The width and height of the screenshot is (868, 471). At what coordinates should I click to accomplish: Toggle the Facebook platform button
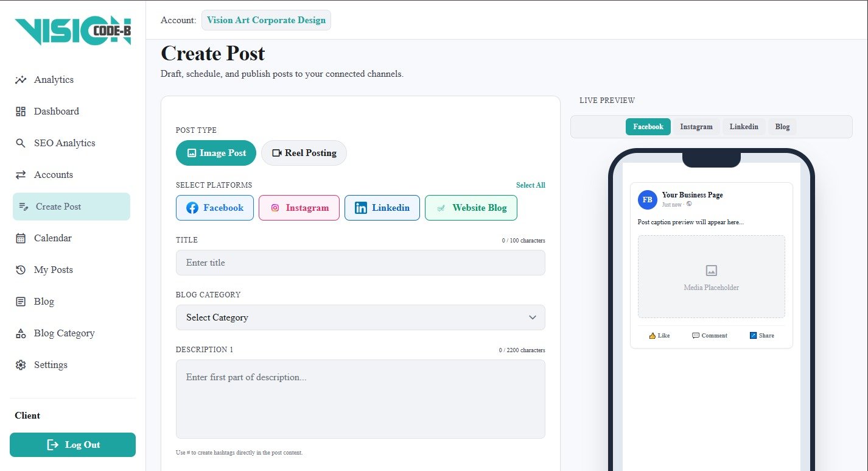point(215,208)
